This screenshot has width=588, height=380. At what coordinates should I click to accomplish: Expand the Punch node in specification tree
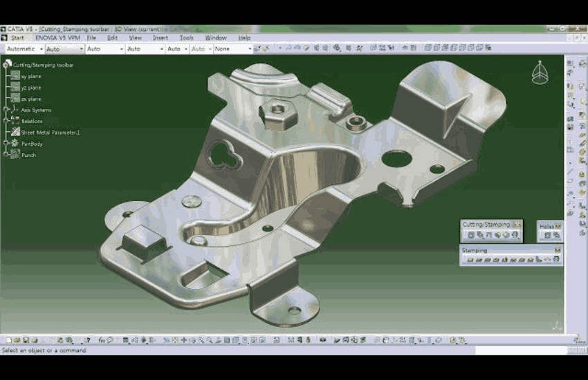pos(7,155)
